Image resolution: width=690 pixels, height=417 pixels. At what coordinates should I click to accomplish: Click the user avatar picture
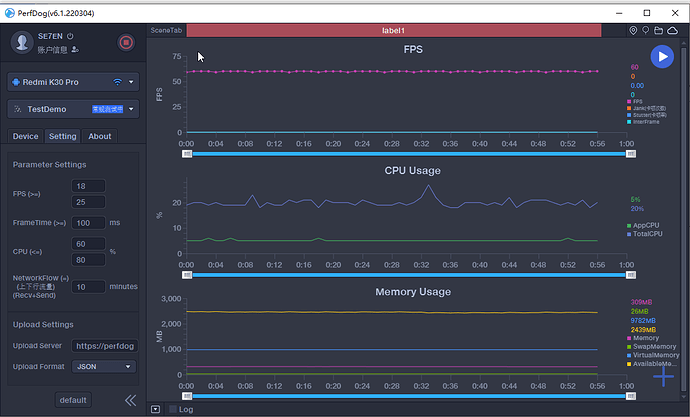(22, 42)
